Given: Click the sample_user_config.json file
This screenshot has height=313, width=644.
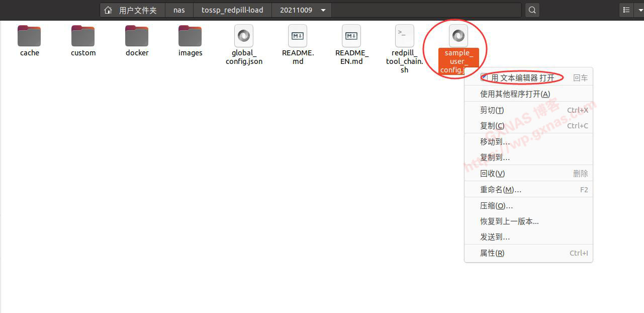Looking at the screenshot, I should [458, 36].
